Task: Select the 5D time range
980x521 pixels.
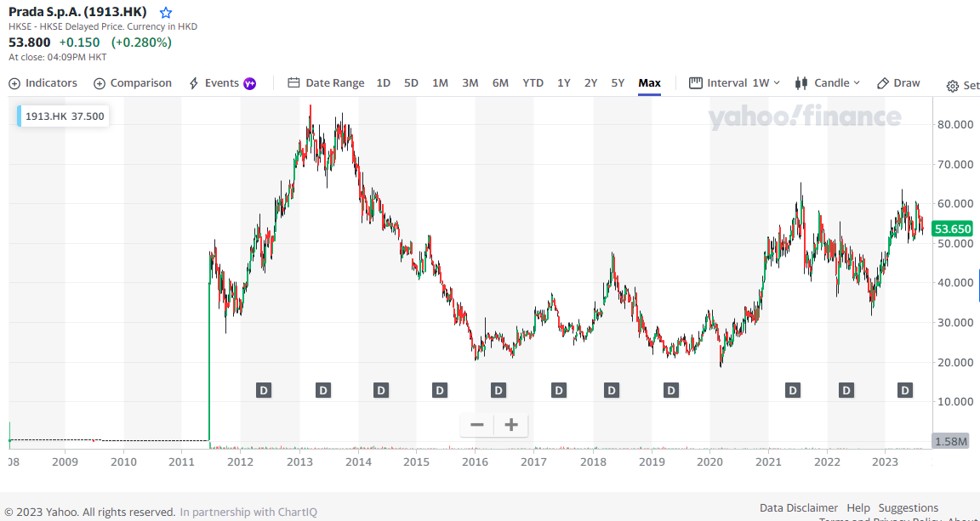Action: (411, 83)
